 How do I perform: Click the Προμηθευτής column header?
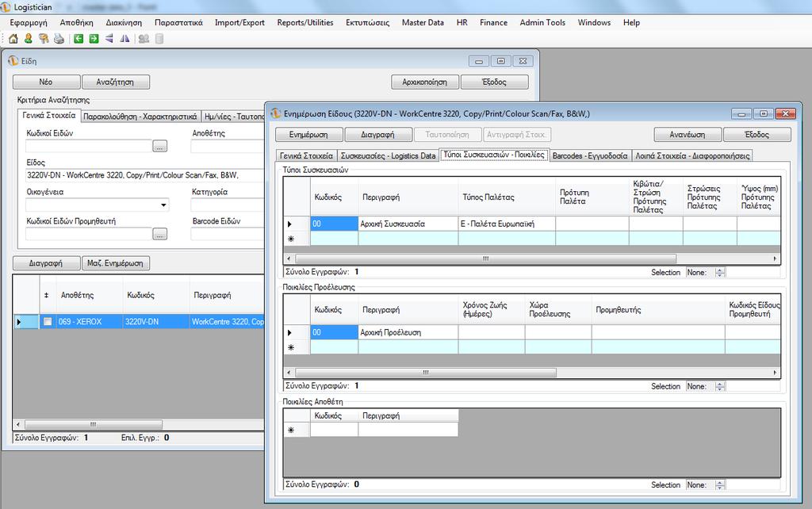[x=658, y=310]
